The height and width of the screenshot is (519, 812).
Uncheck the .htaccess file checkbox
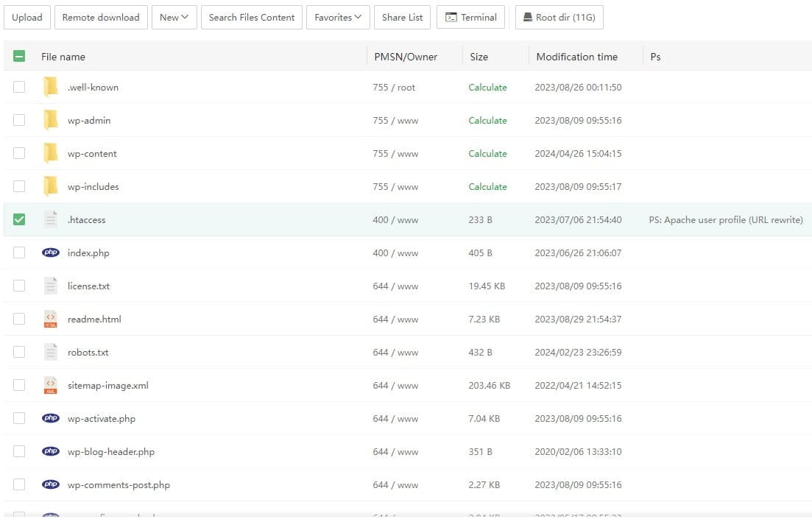click(19, 219)
